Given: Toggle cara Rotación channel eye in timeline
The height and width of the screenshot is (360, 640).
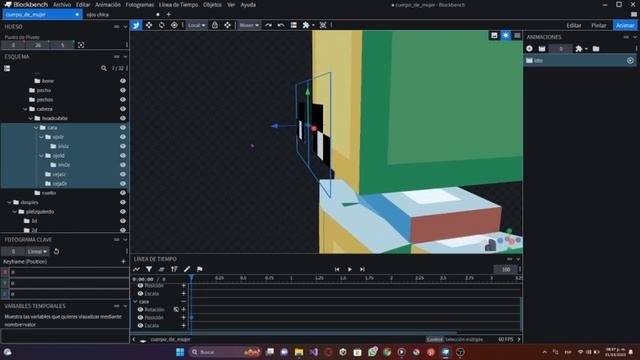Looking at the screenshot, I should click(x=140, y=310).
